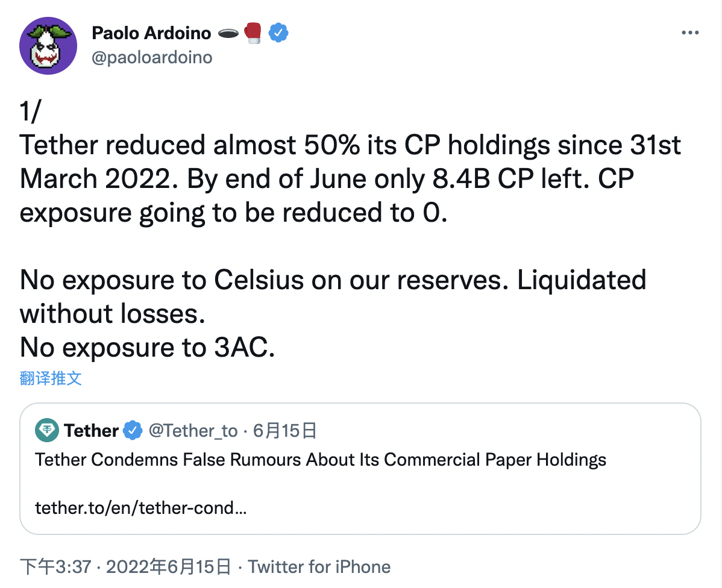This screenshot has height=588, width=722.
Task: Click the 翻译推文 translate tweet link
Action: pyautogui.click(x=51, y=378)
